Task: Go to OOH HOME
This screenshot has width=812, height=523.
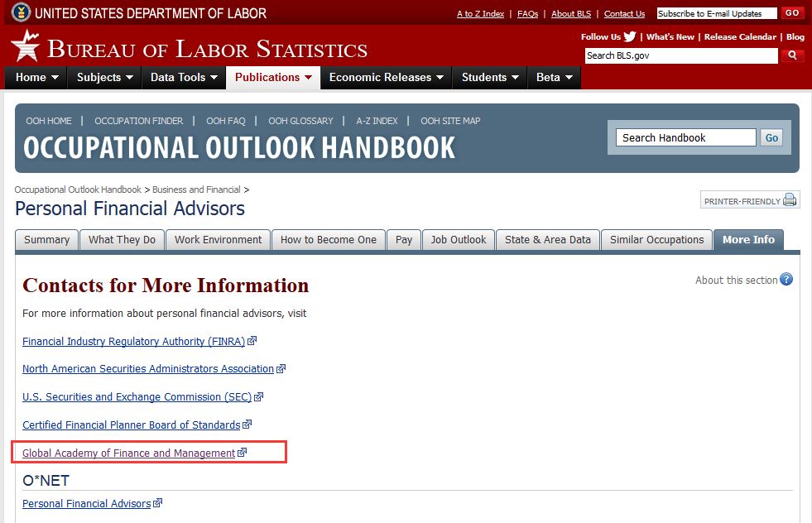Action: point(49,121)
